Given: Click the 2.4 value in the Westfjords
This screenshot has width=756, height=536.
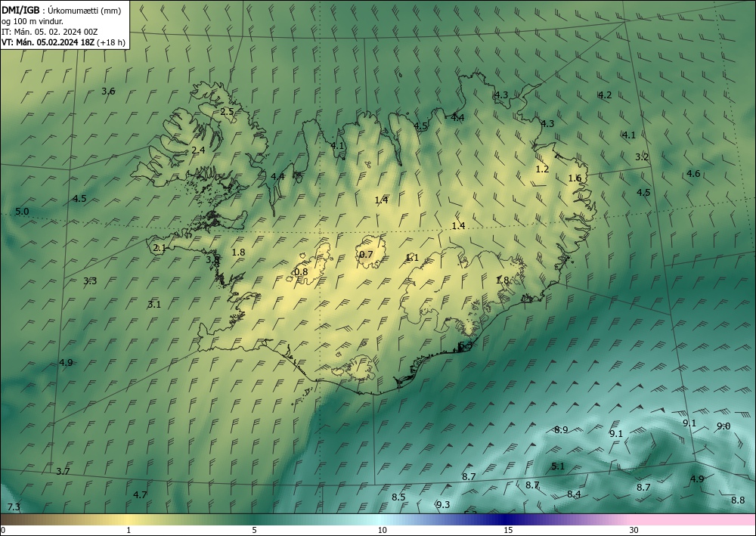Looking at the screenshot, I should [x=198, y=150].
